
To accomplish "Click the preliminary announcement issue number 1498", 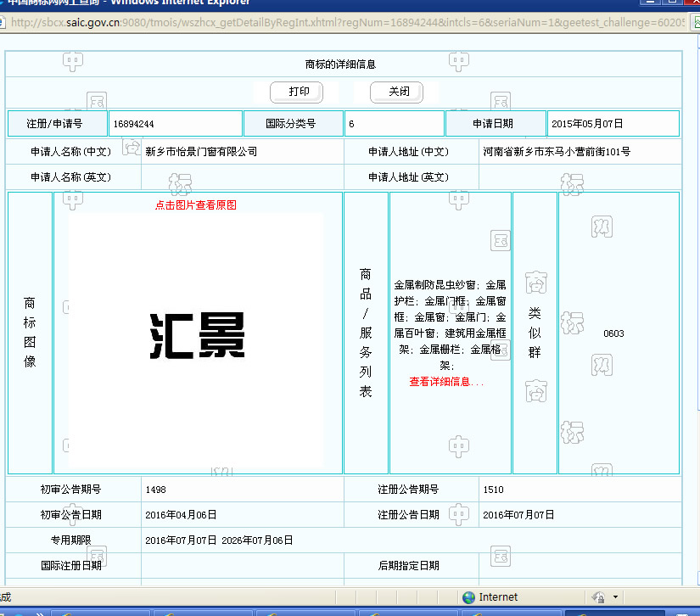I will pyautogui.click(x=156, y=490).
